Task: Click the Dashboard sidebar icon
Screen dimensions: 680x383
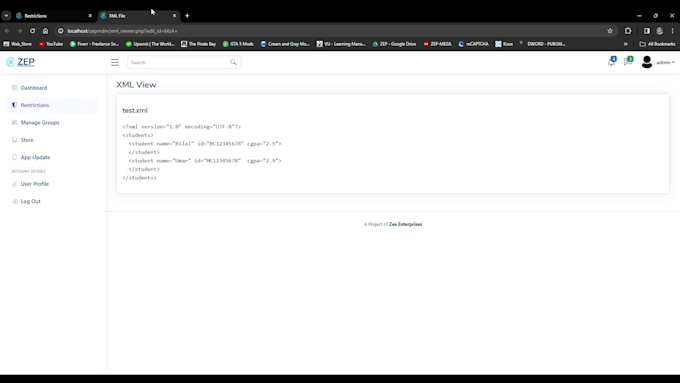Action: (x=14, y=88)
